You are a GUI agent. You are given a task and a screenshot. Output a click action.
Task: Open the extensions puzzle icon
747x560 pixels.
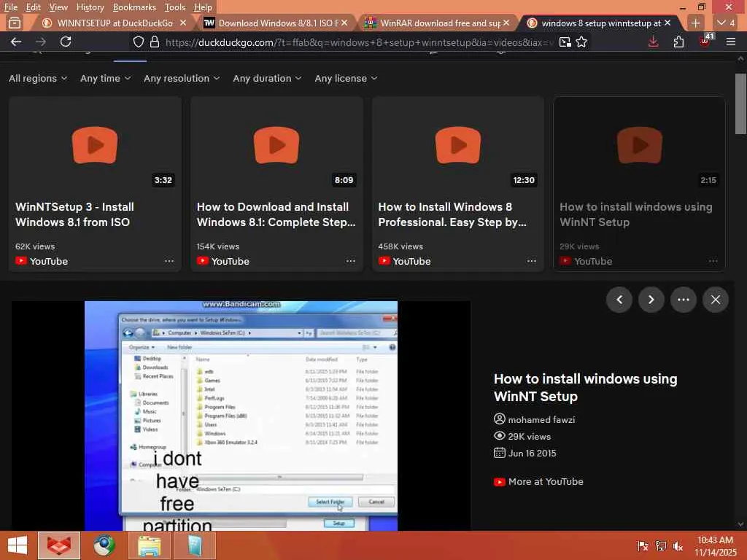click(679, 42)
